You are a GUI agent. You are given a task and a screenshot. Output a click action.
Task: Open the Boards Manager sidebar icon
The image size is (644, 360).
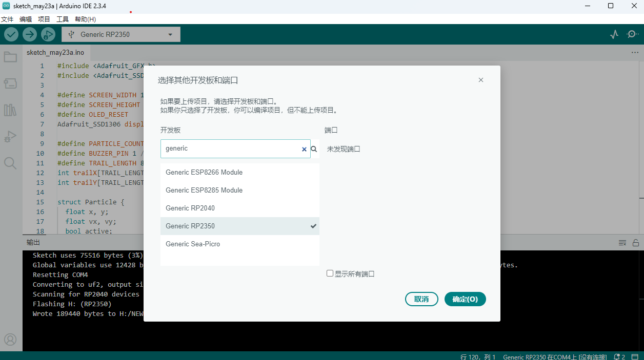[x=11, y=83]
